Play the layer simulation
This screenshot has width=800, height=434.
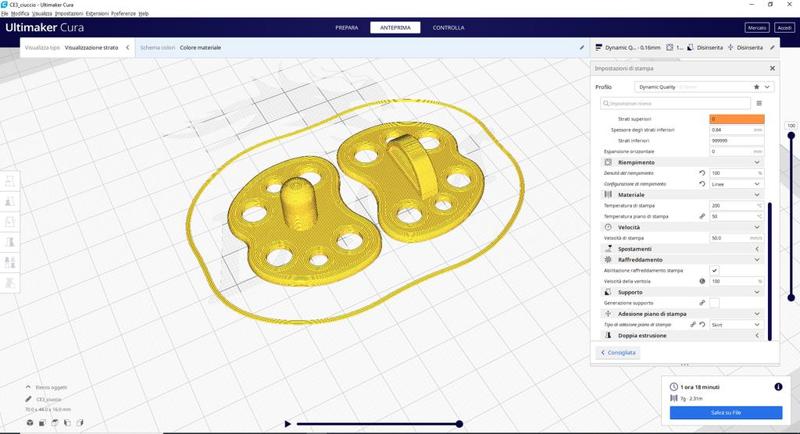tap(287, 424)
